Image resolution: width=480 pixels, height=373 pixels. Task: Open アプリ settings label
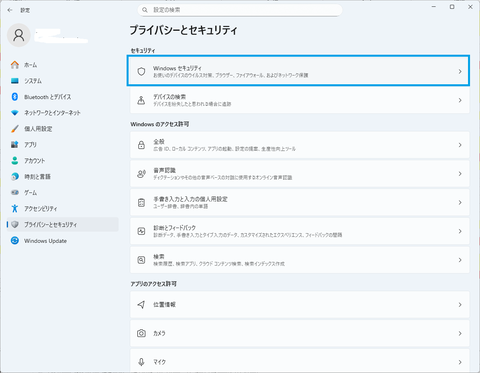(x=30, y=145)
